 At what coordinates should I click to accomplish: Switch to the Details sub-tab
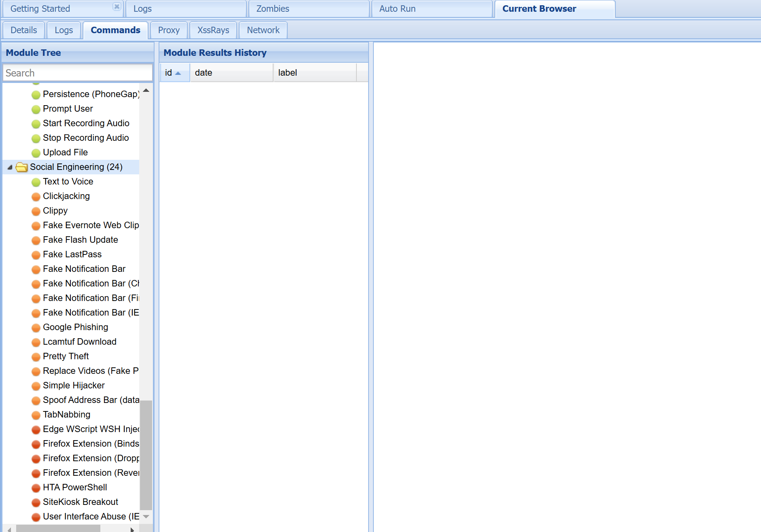[x=23, y=30]
